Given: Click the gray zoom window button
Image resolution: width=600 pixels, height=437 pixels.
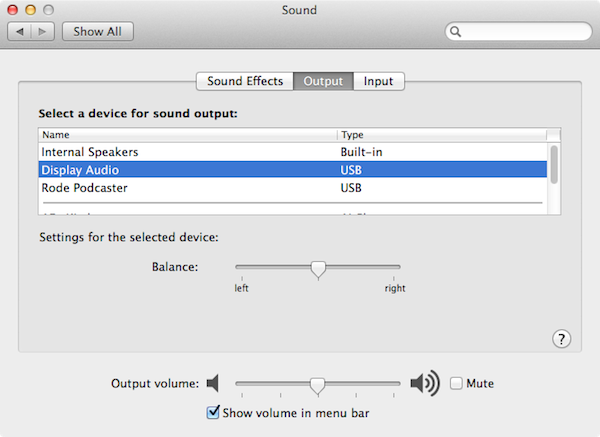Looking at the screenshot, I should click(x=48, y=10).
